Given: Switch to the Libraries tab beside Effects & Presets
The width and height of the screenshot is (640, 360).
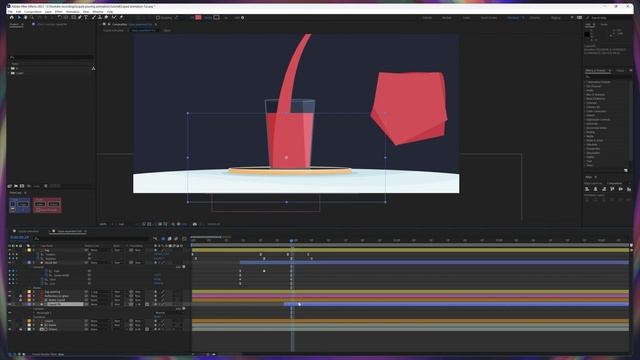Looking at the screenshot, I should (x=620, y=71).
